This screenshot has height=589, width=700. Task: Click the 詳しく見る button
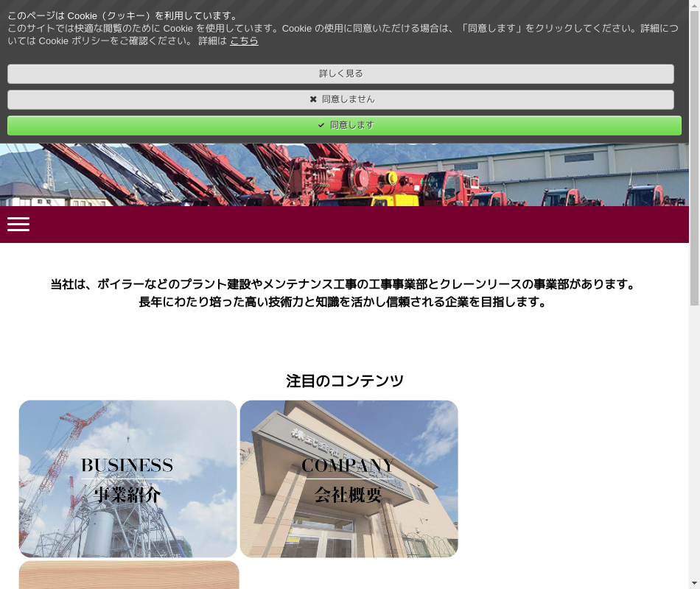click(x=340, y=74)
